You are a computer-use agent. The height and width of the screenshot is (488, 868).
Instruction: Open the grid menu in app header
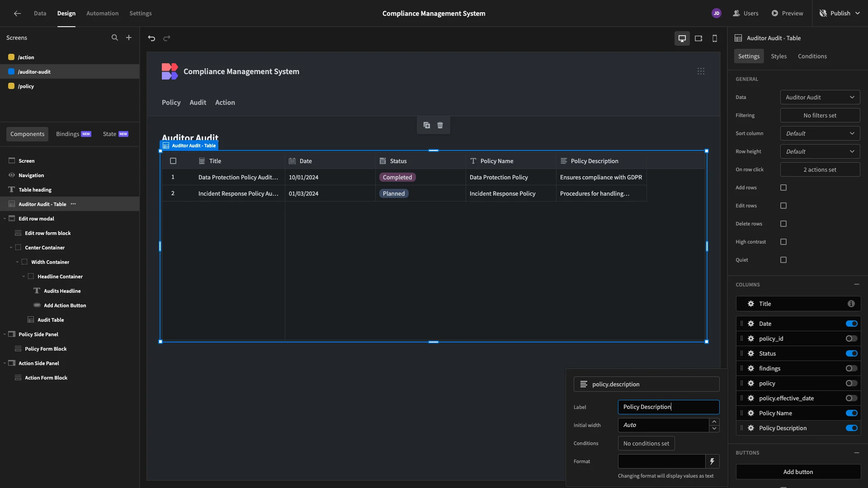click(701, 71)
